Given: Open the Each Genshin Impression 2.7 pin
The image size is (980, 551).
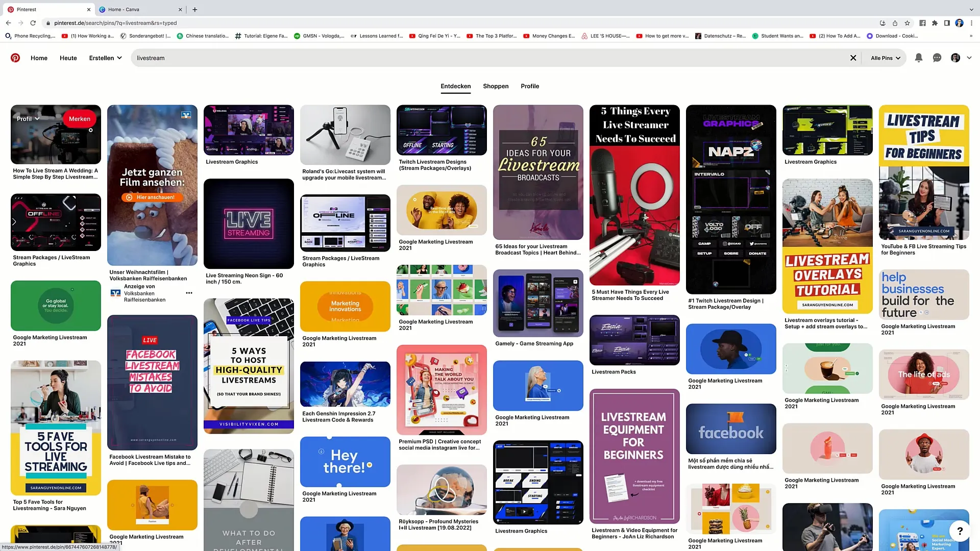Looking at the screenshot, I should [345, 384].
